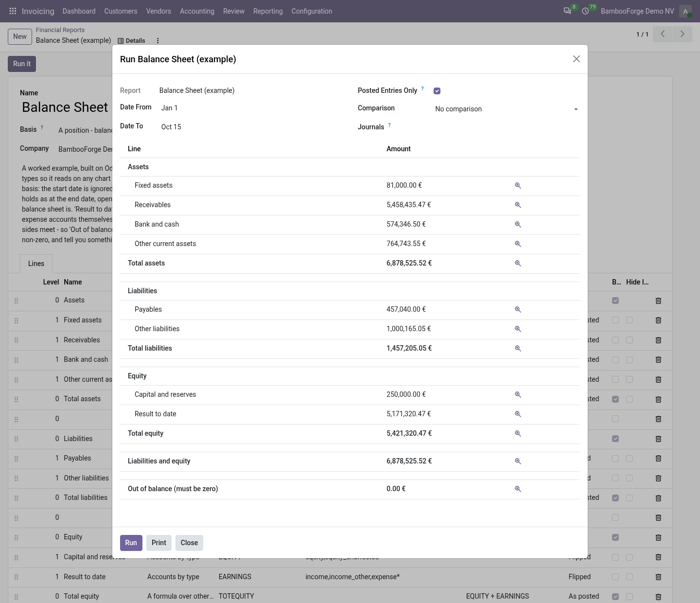Select the Lines tab

coord(36,264)
